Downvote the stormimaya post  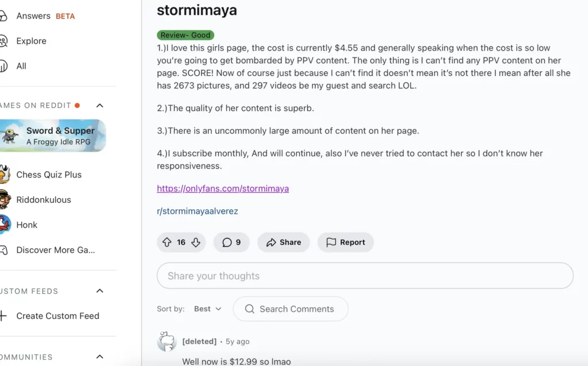196,242
